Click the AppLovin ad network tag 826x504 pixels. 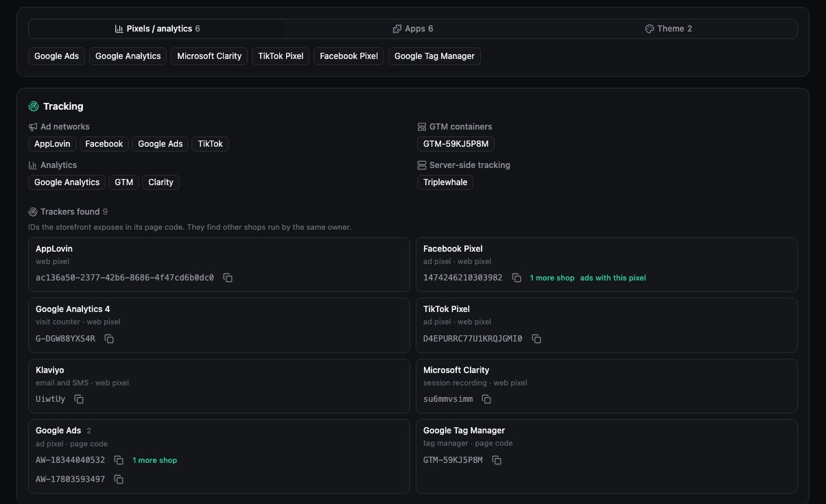point(52,144)
